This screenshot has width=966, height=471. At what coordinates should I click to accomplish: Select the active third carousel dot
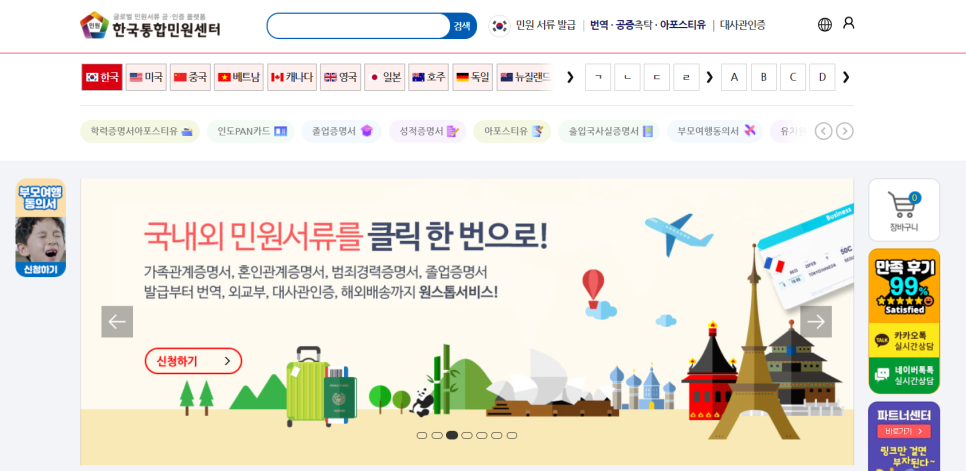452,435
